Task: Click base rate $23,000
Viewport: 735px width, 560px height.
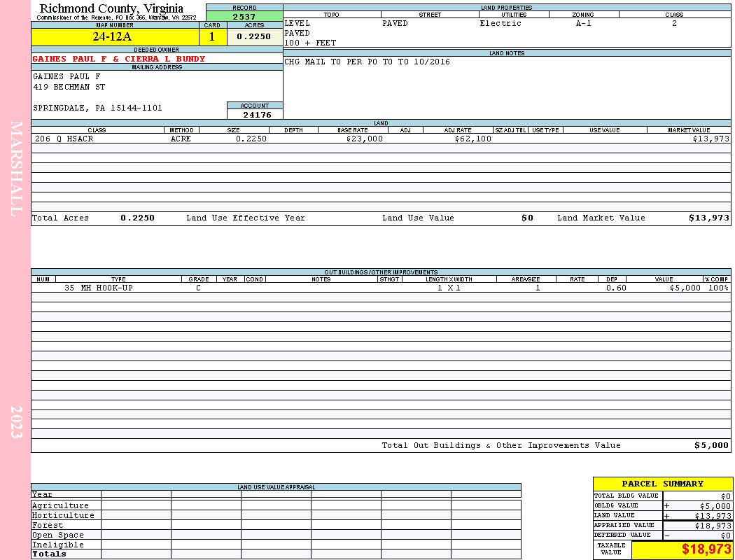Action: click(365, 139)
